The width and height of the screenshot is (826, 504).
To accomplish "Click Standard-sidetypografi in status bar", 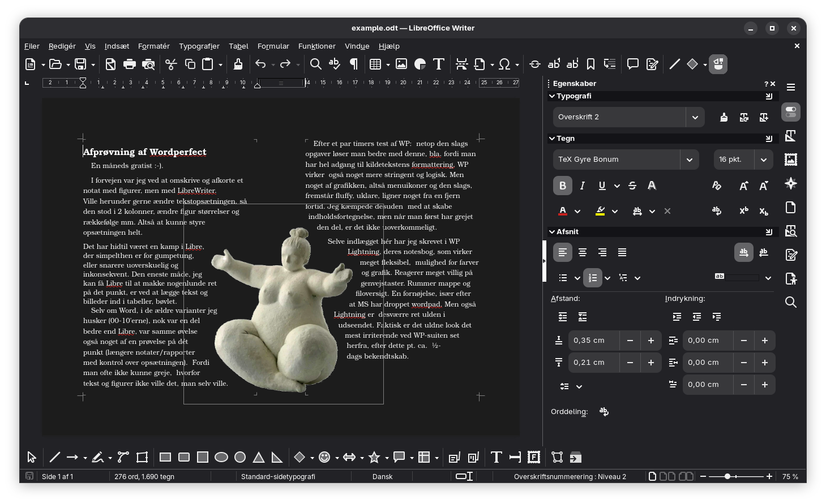I will click(278, 476).
